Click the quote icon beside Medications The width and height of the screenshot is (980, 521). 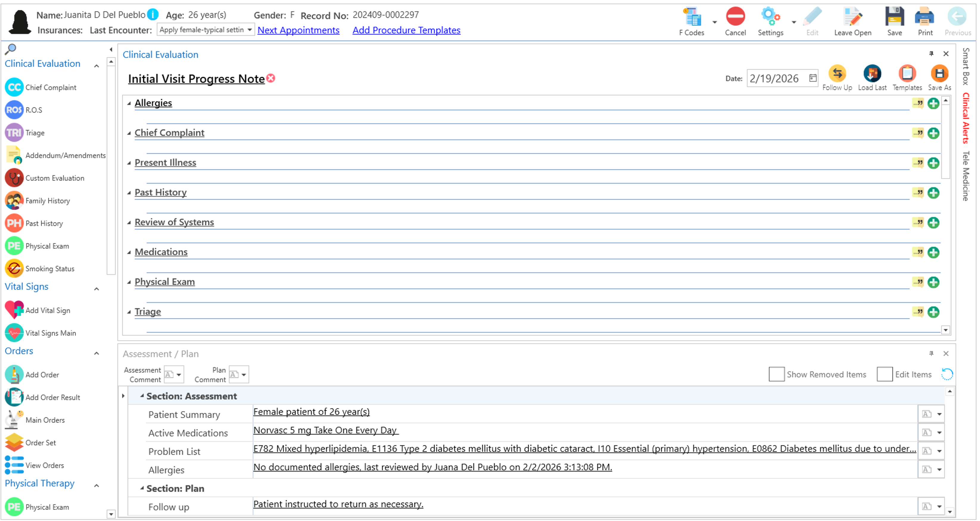pyautogui.click(x=918, y=252)
